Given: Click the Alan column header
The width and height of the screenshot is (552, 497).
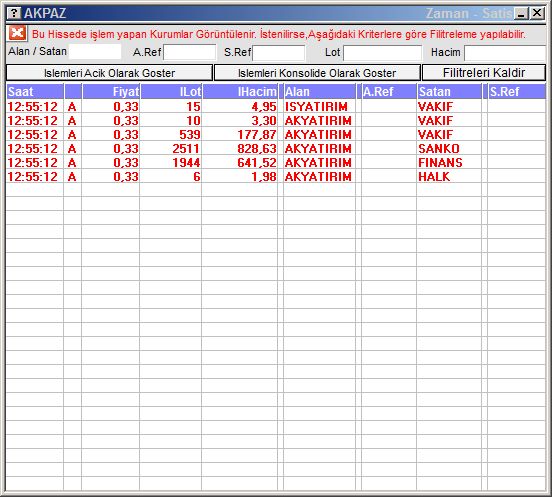Looking at the screenshot, I should (x=319, y=92).
